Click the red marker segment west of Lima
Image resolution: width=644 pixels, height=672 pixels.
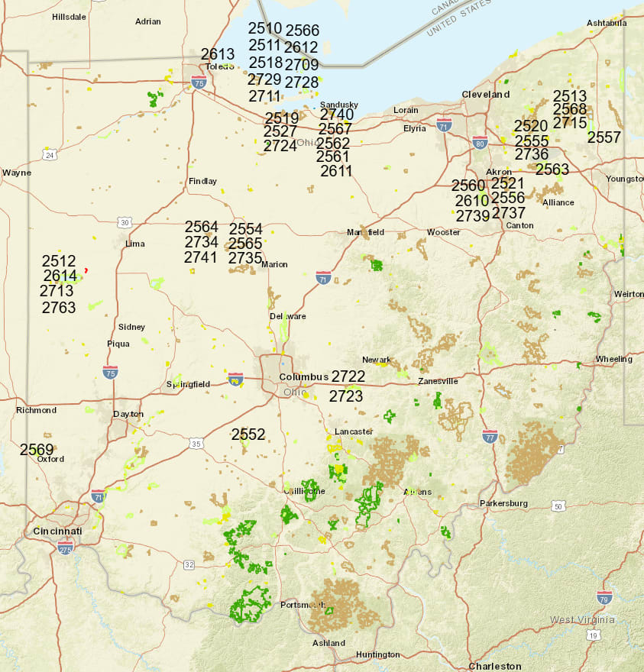[86, 270]
